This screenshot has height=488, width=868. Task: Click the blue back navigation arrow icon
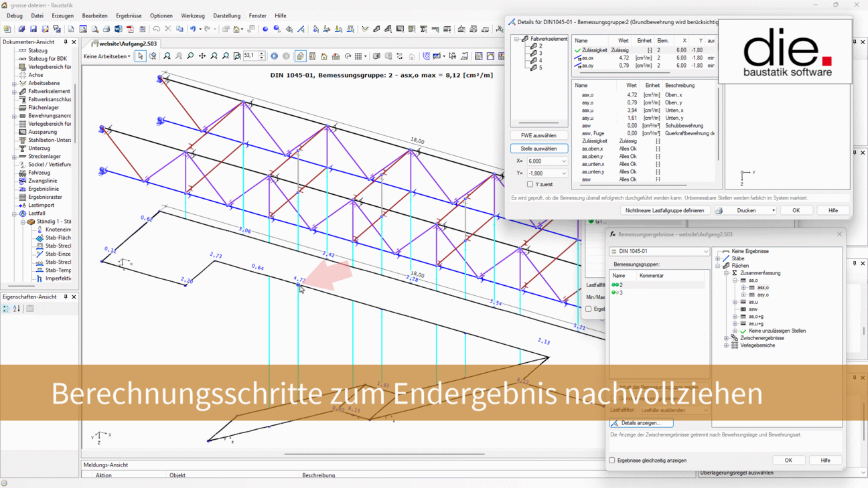(274, 56)
